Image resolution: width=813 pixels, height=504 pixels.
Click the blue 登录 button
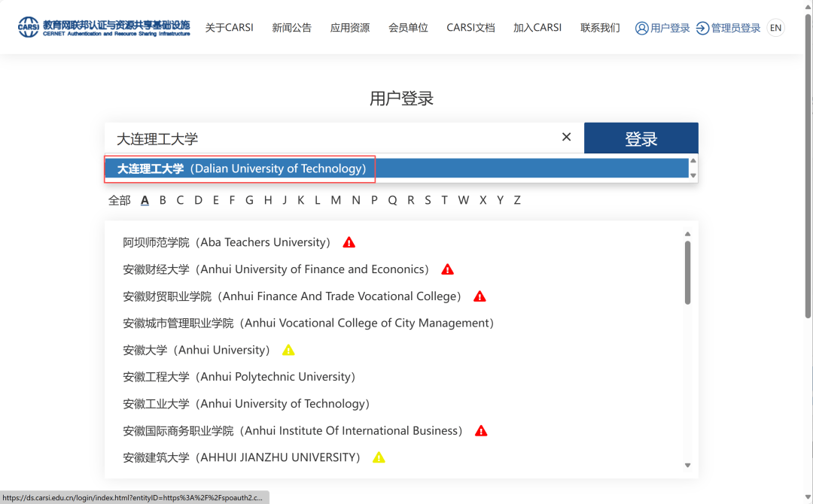(x=641, y=138)
